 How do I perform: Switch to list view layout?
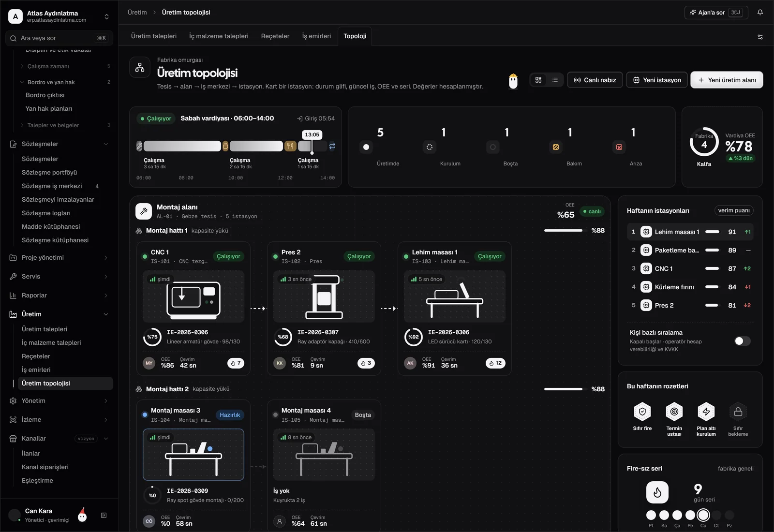point(555,80)
